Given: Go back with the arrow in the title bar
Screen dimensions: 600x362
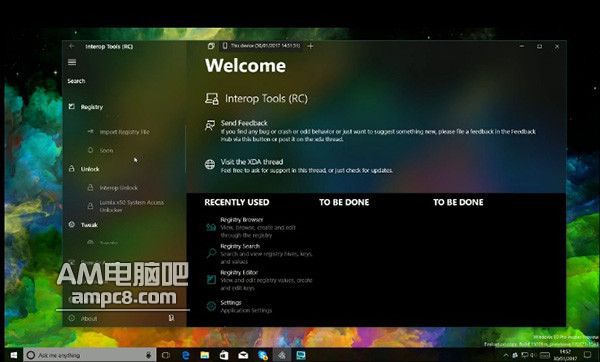Looking at the screenshot, I should 72,46.
